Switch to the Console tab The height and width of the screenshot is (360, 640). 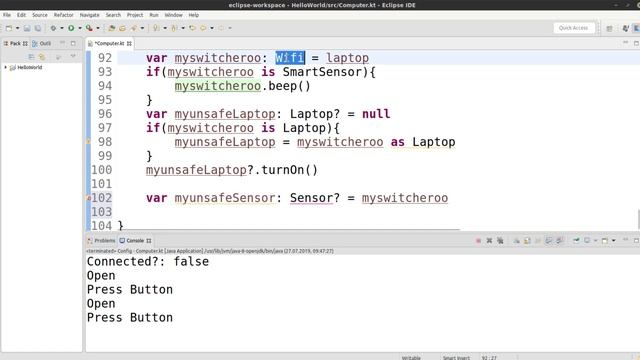click(135, 240)
